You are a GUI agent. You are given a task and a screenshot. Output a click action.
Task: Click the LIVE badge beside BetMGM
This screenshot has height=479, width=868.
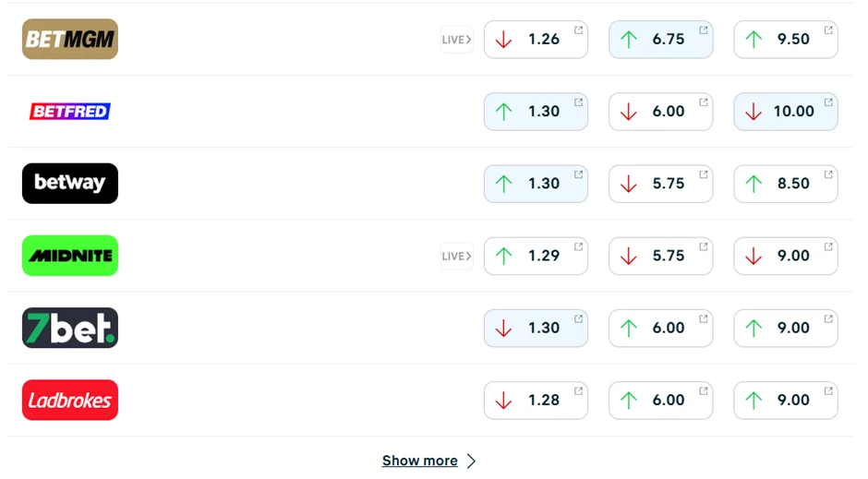tap(456, 40)
